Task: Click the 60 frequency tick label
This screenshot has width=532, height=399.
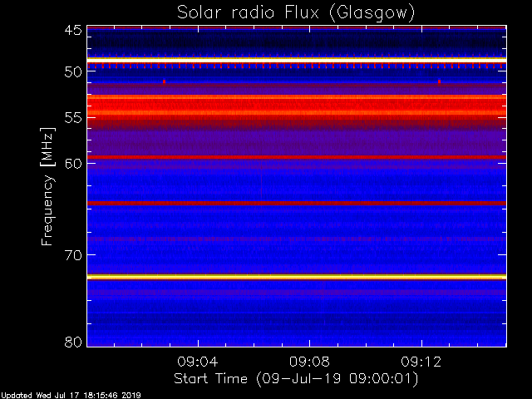Action: point(73,164)
